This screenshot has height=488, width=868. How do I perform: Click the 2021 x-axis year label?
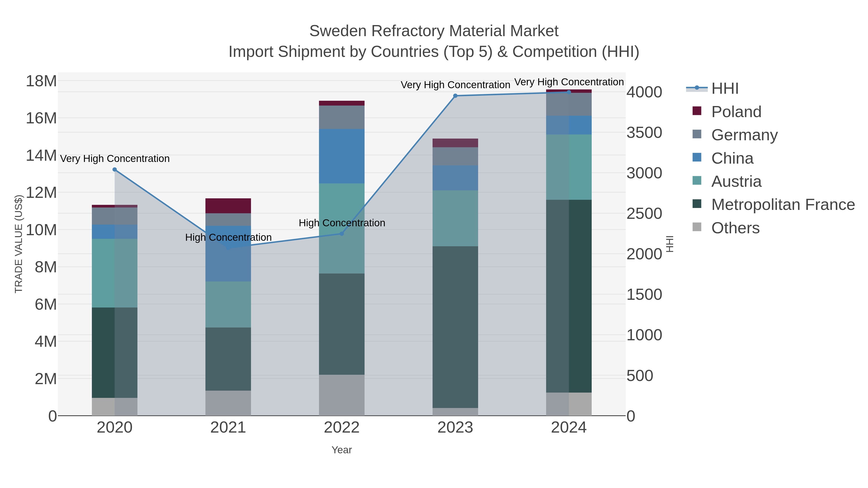click(228, 428)
